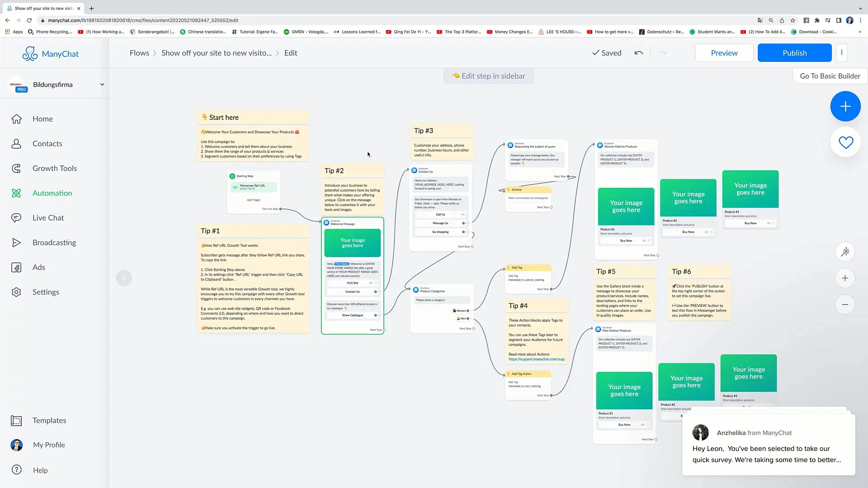Select the Automation icon
The image size is (868, 488).
pyautogui.click(x=16, y=193)
